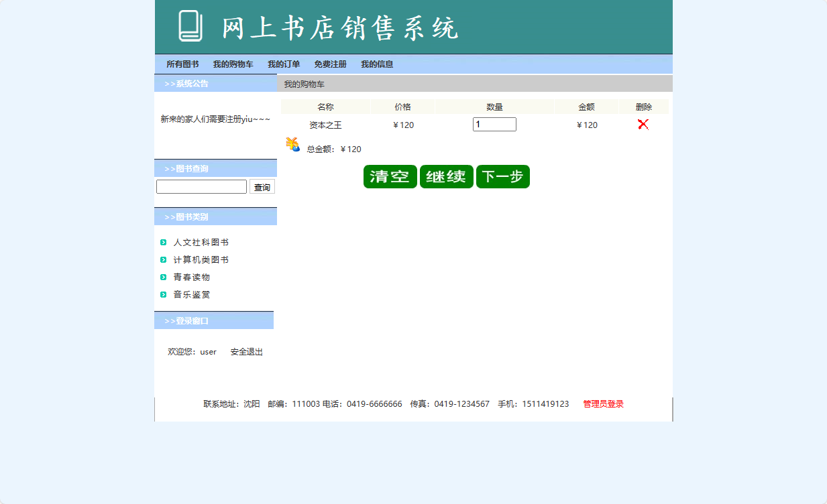Click the 清空 button to empty cart
Viewport: 827px width, 504px height.
pyautogui.click(x=390, y=176)
